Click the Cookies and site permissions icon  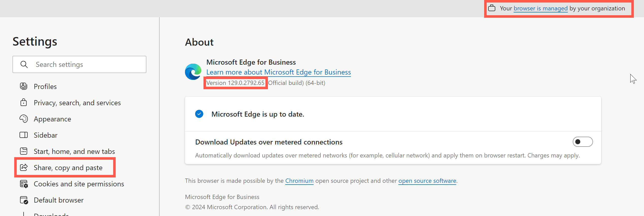(x=24, y=184)
